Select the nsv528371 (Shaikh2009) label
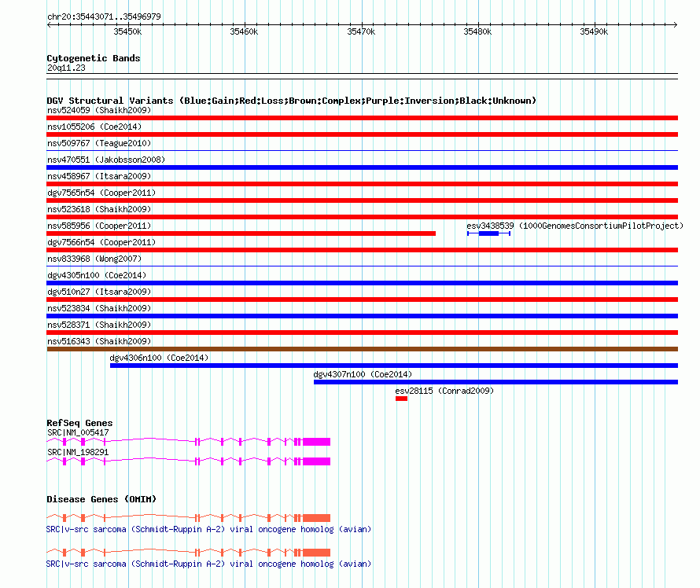 (x=99, y=325)
